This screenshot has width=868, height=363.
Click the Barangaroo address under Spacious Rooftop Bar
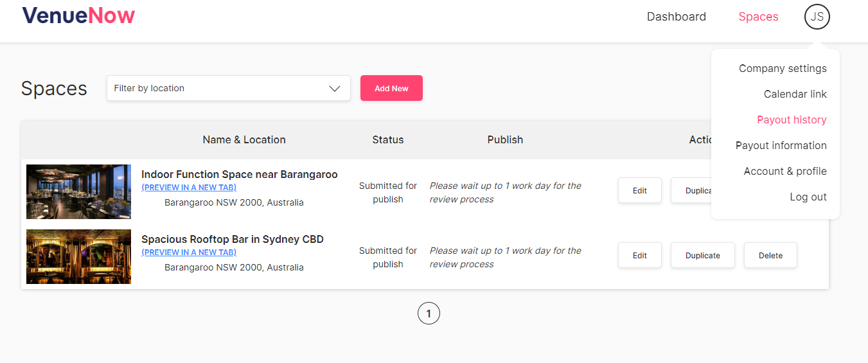(234, 267)
